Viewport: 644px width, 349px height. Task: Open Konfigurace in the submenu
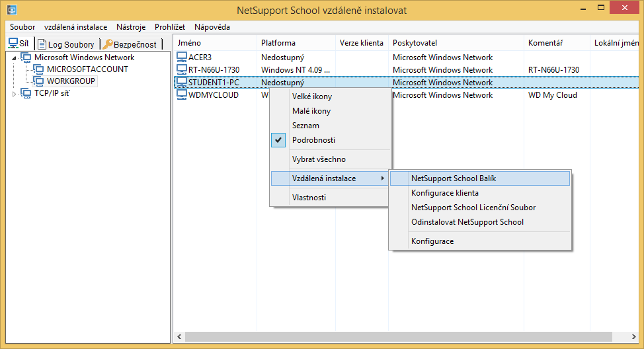tap(480, 241)
